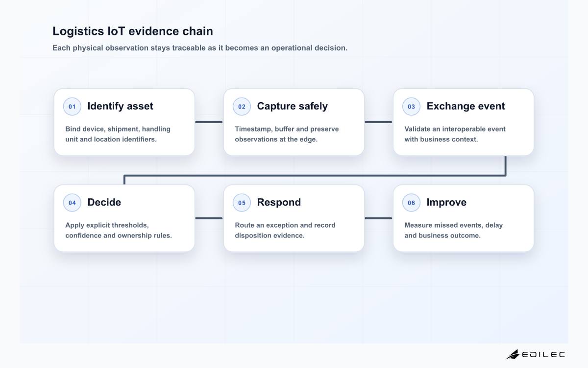Select the Respond card title

(279, 202)
